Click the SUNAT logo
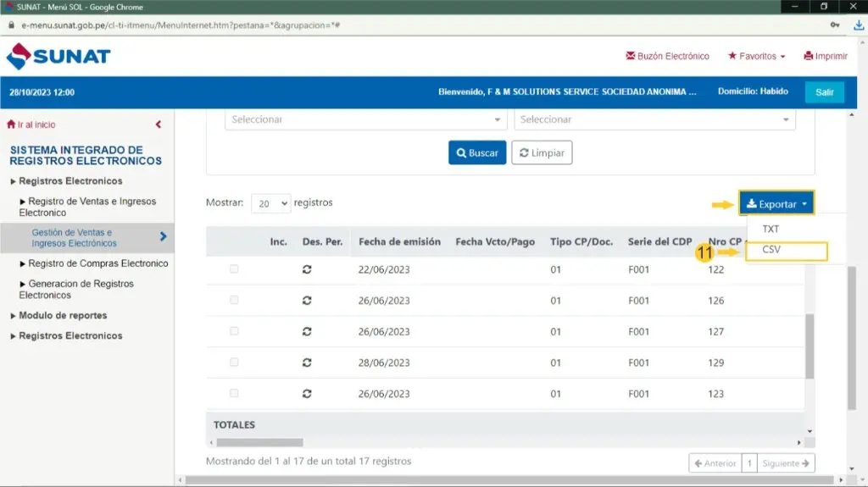Viewport: 868px width, 487px height. (x=58, y=57)
